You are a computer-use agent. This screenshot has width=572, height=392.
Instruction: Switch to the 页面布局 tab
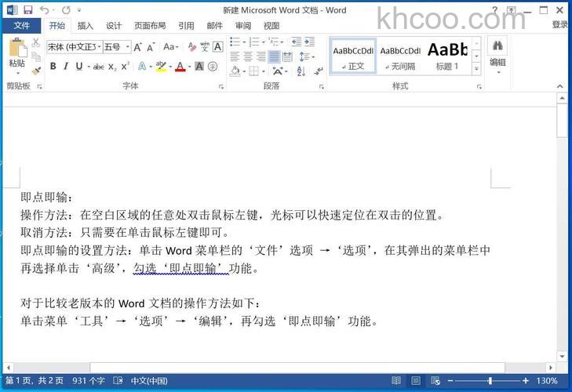150,26
